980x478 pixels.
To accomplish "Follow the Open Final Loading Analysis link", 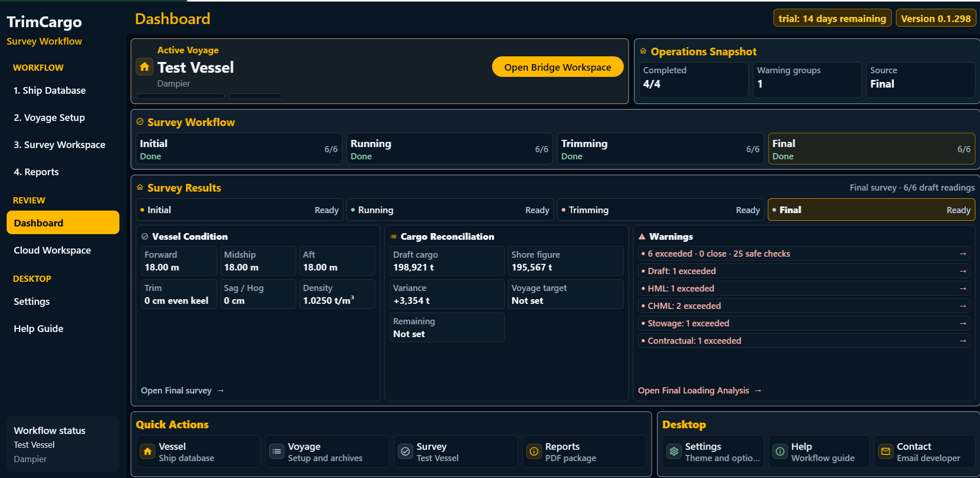I will pos(699,390).
